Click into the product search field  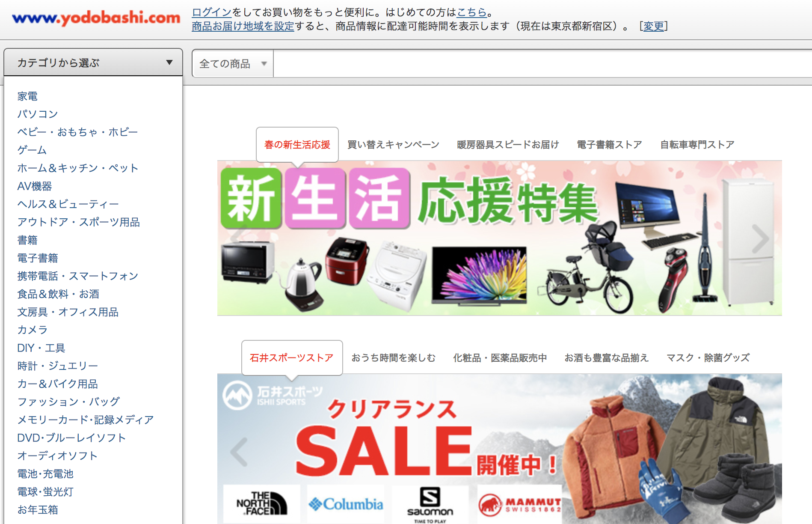tap(542, 64)
